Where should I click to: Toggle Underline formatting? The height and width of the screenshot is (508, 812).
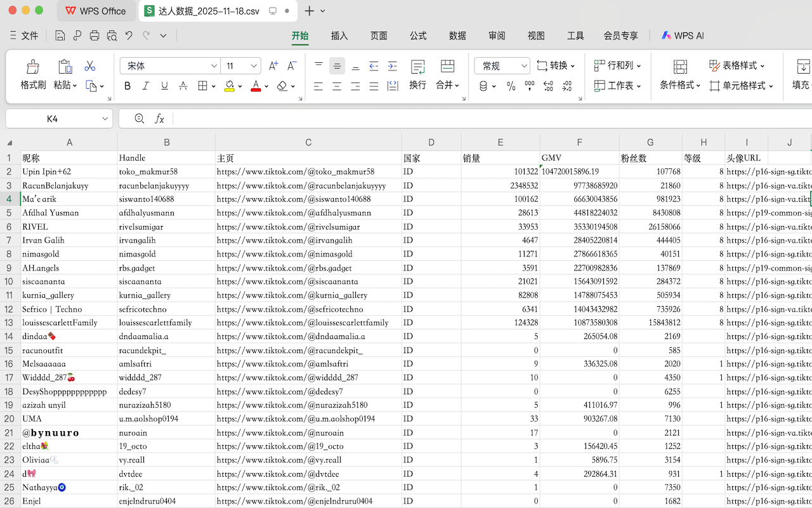coord(164,86)
